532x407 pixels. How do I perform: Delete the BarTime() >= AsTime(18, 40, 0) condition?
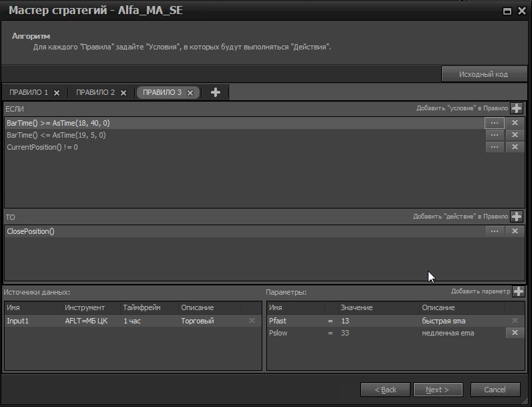pyautogui.click(x=514, y=123)
